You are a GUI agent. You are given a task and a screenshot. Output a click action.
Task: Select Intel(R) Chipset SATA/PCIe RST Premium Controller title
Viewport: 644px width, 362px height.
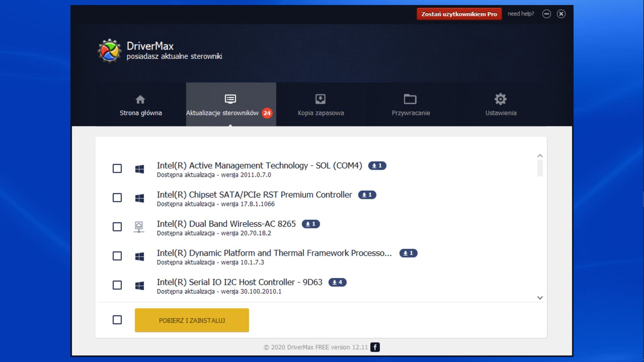255,195
